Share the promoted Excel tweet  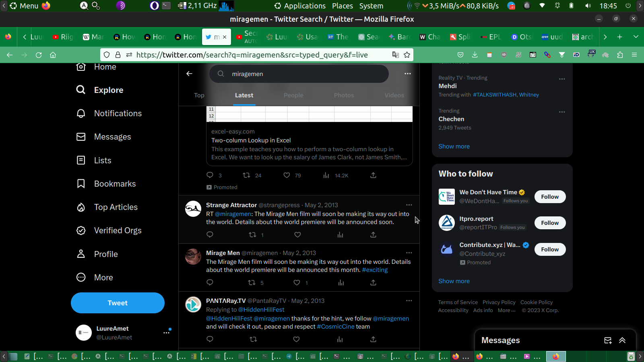point(373,175)
